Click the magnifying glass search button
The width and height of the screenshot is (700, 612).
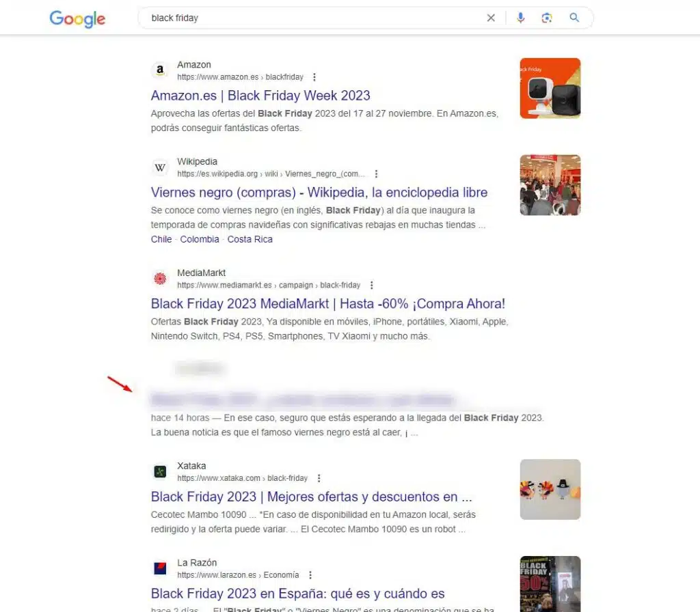click(x=574, y=17)
